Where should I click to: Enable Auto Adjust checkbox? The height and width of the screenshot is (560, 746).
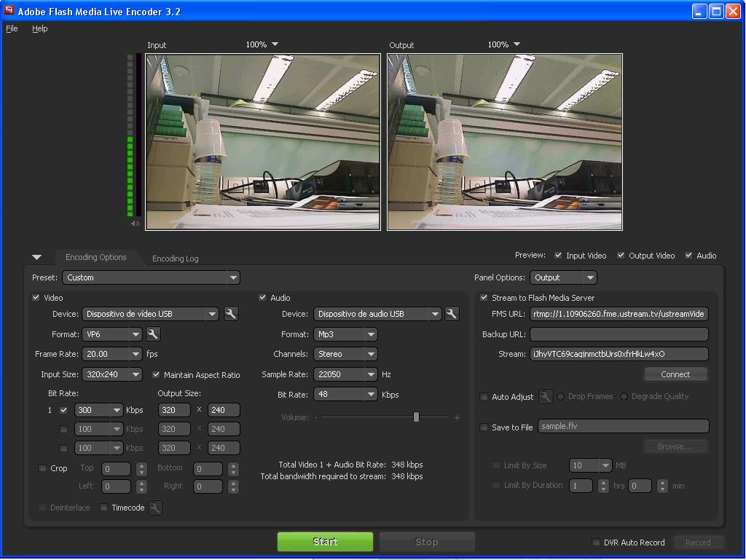click(484, 396)
